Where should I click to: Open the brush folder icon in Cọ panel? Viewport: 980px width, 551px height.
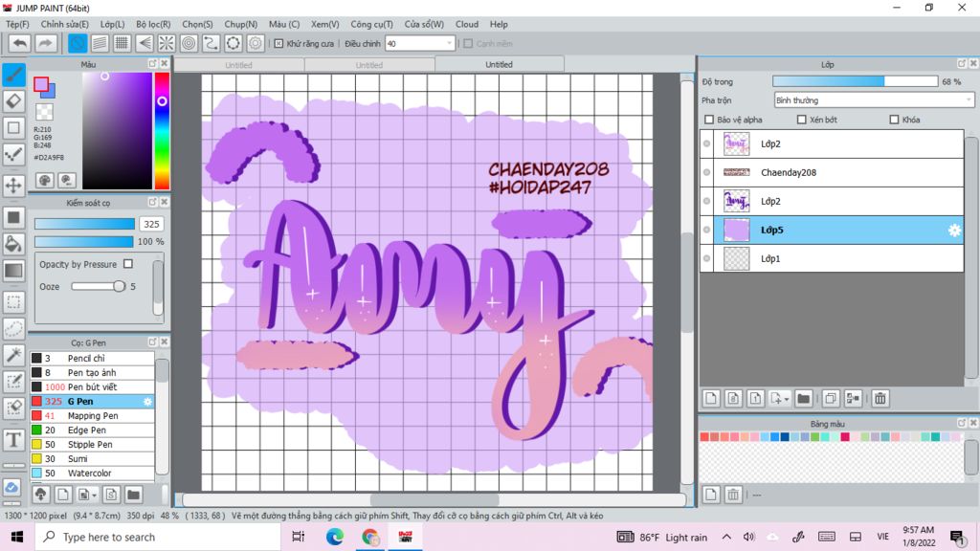(133, 495)
